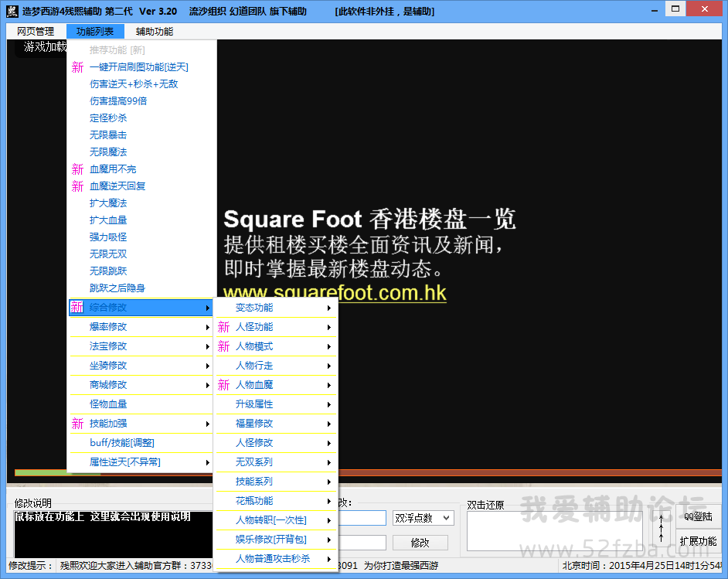The height and width of the screenshot is (579, 728).
Task: Click the upper modify value input field
Action: (362, 518)
